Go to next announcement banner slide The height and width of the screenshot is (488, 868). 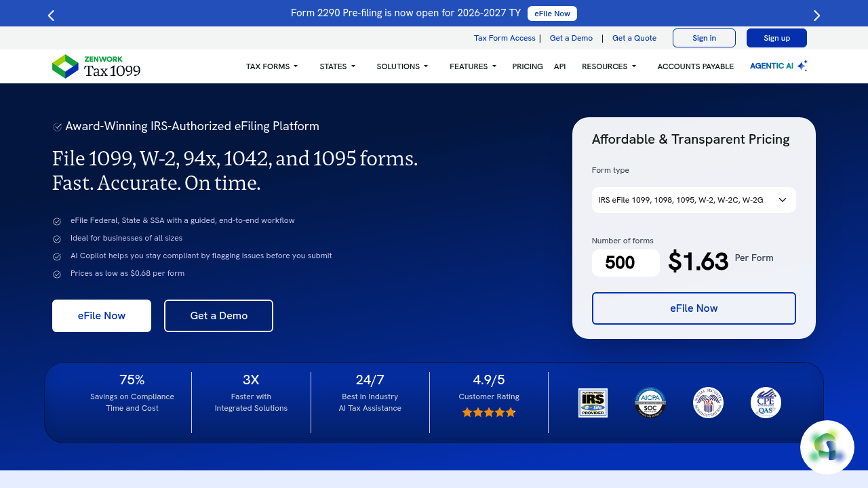816,16
